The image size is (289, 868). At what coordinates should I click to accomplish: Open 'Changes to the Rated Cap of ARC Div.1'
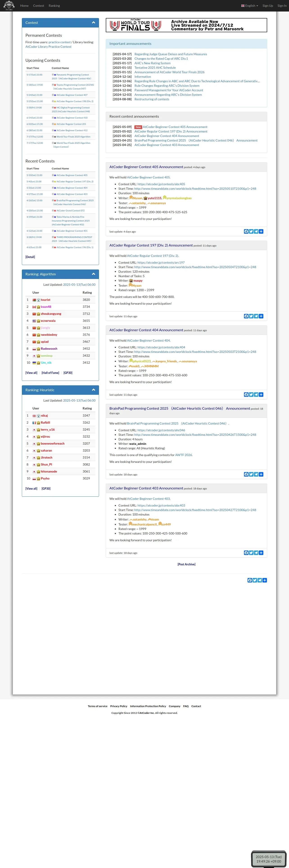(161, 59)
